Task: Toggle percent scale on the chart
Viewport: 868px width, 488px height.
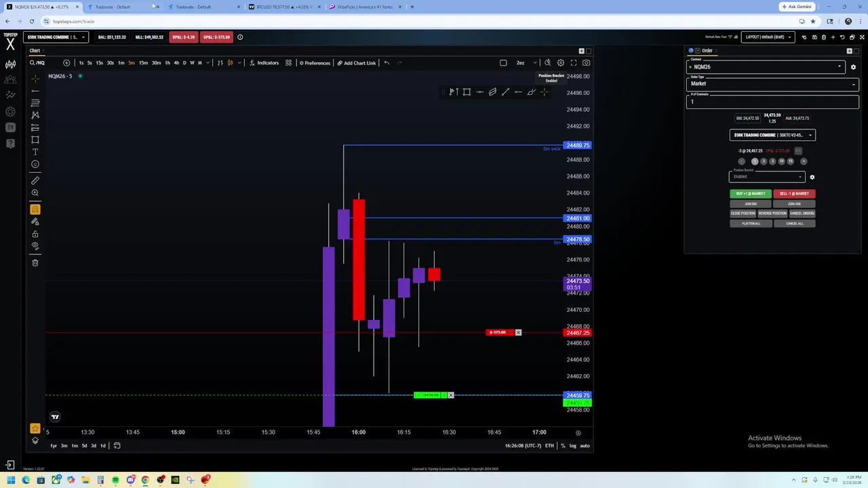Action: (x=563, y=446)
